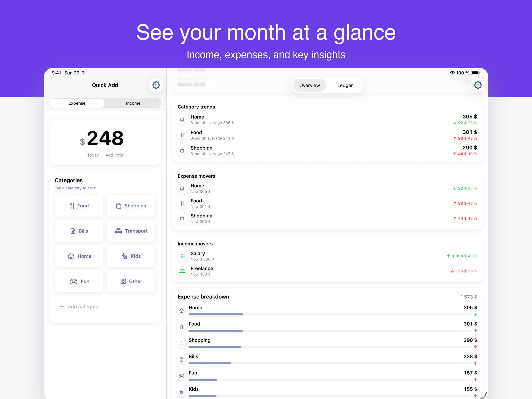The width and height of the screenshot is (532, 399).
Task: Click the Fun gamepad icon in Expense breakdown
Action: (182, 376)
